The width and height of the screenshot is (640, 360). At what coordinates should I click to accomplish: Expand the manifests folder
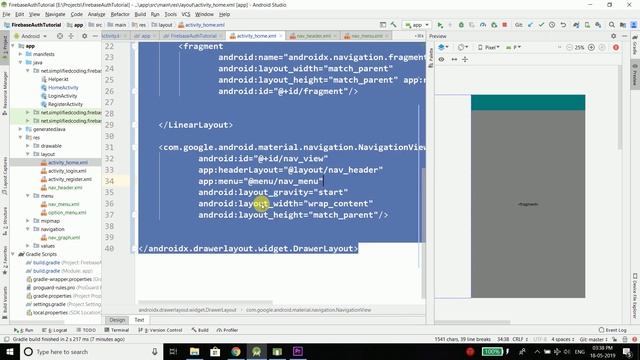point(20,54)
